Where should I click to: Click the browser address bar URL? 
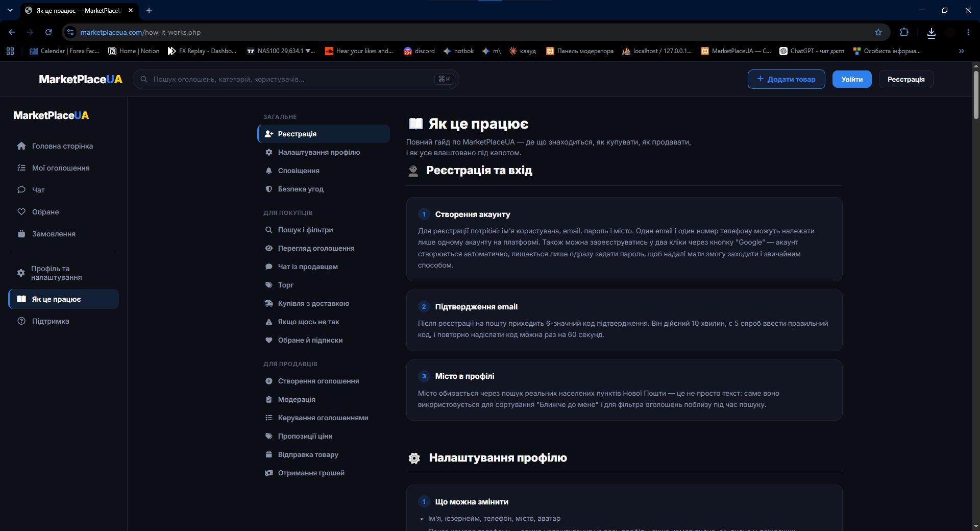[x=140, y=32]
